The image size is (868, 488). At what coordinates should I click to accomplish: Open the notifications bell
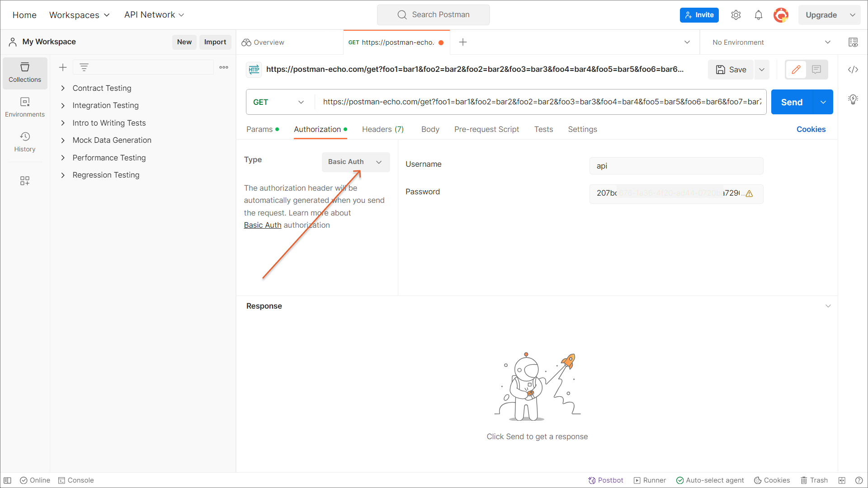click(758, 15)
